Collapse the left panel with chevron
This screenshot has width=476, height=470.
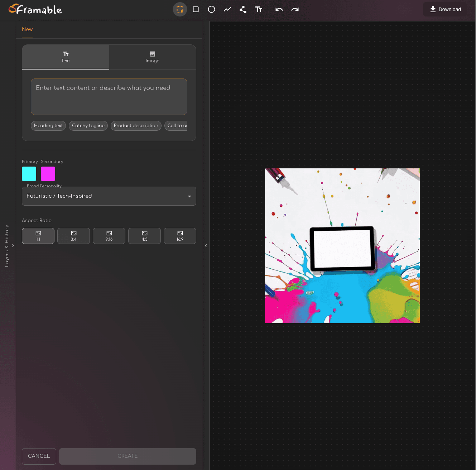206,246
